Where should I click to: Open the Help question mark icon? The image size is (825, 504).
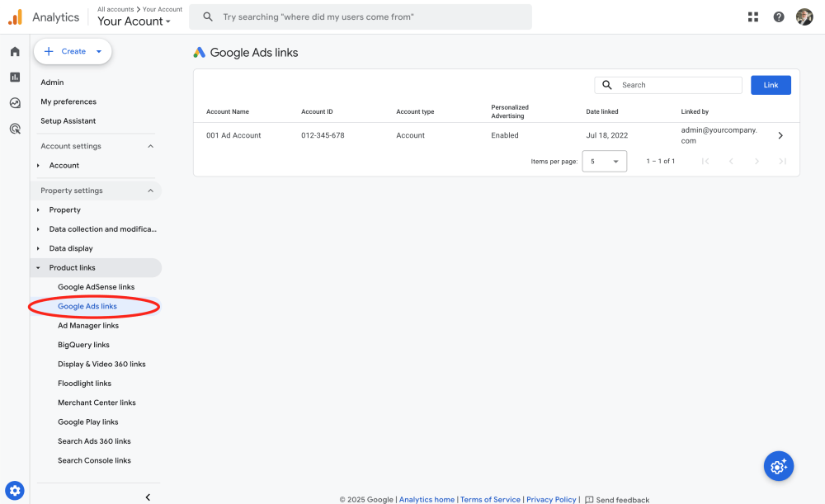tap(779, 16)
